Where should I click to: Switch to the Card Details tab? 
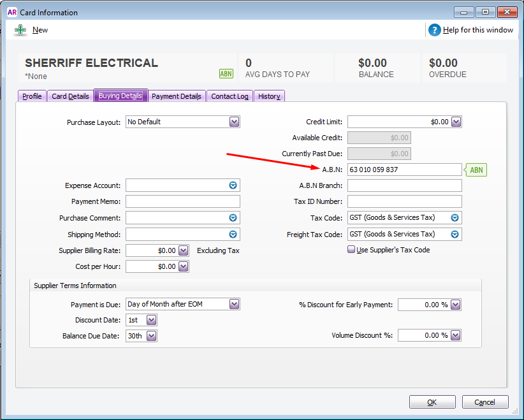[70, 96]
